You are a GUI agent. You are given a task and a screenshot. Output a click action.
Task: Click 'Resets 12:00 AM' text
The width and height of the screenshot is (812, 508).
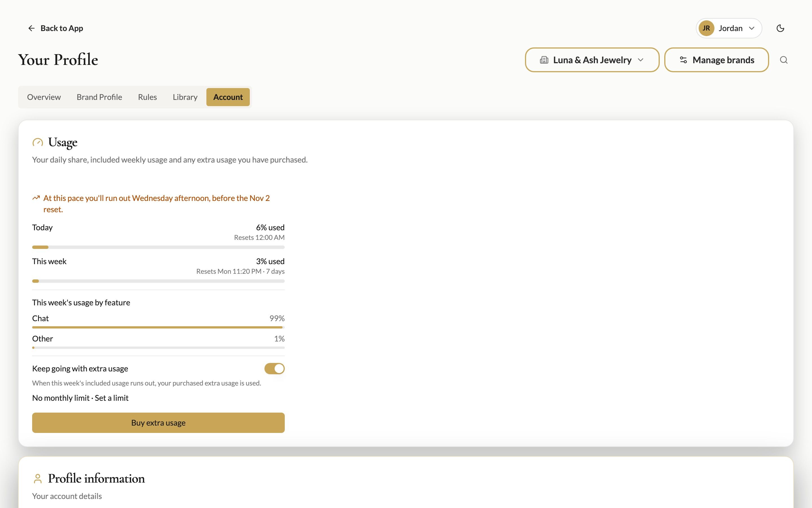click(x=259, y=238)
